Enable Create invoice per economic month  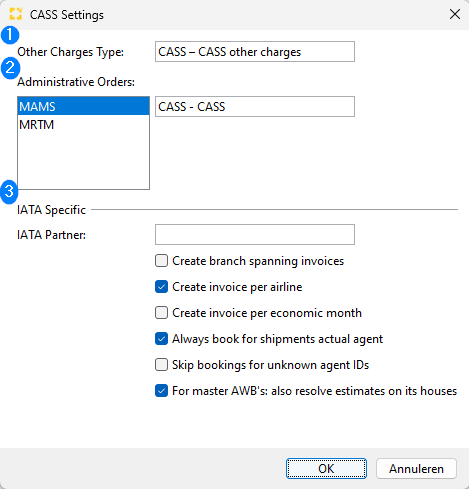(161, 313)
